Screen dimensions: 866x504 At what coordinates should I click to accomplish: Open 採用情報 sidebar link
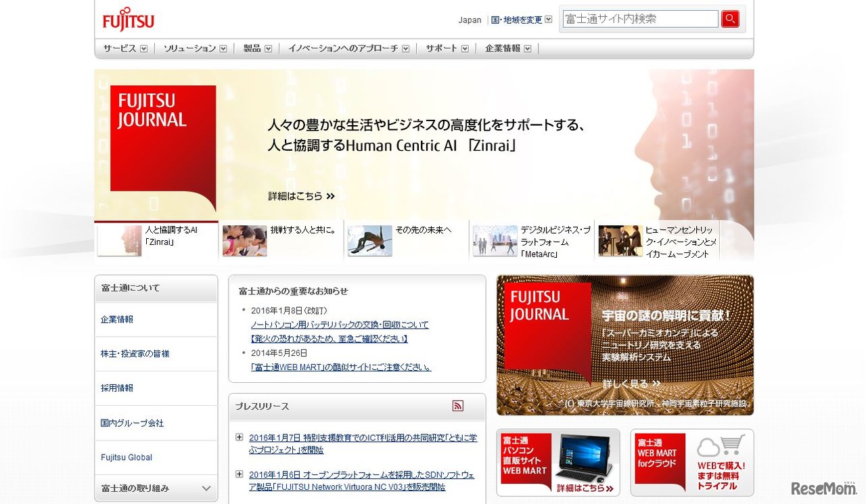click(117, 388)
